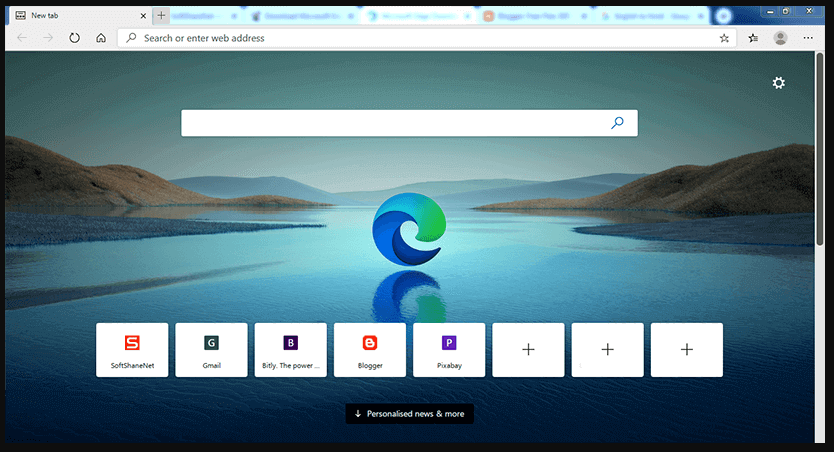
Task: Click the address bar search field
Action: click(x=427, y=38)
